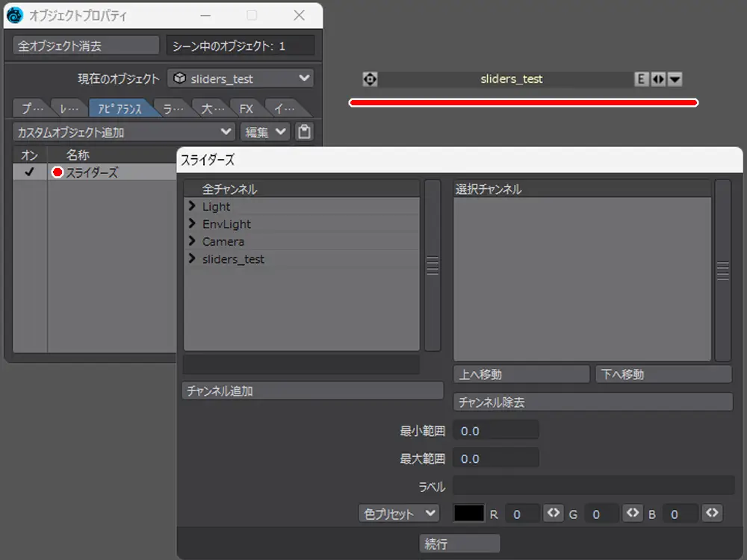Viewport: 747px width, 560px height.
Task: Click the clipboard paste icon next to 編集
Action: pyautogui.click(x=304, y=132)
